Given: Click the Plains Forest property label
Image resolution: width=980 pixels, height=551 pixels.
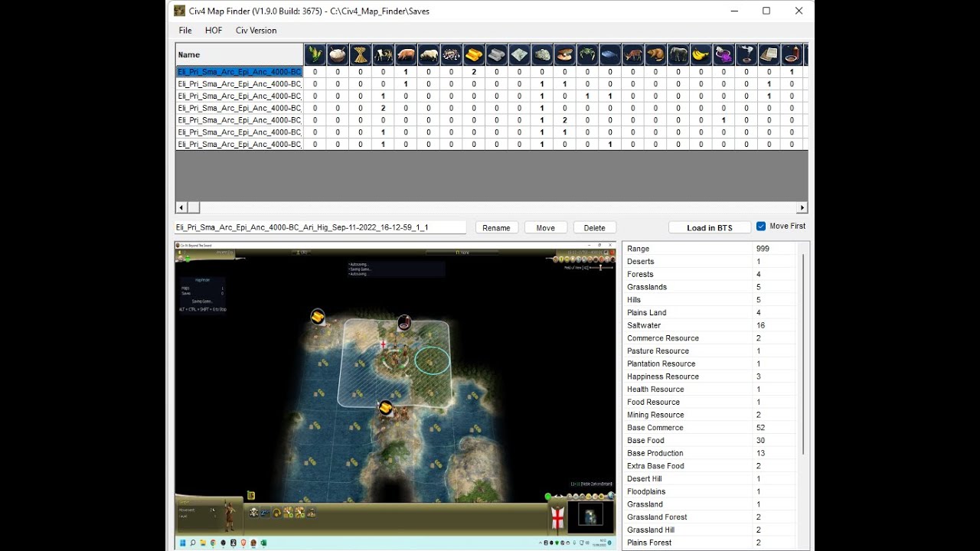Looking at the screenshot, I should pos(649,543).
